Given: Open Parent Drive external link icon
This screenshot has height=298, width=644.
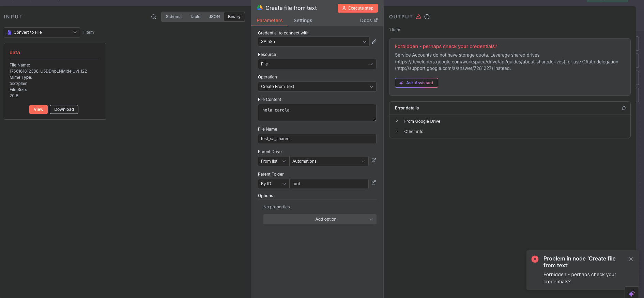Looking at the screenshot, I should (374, 160).
